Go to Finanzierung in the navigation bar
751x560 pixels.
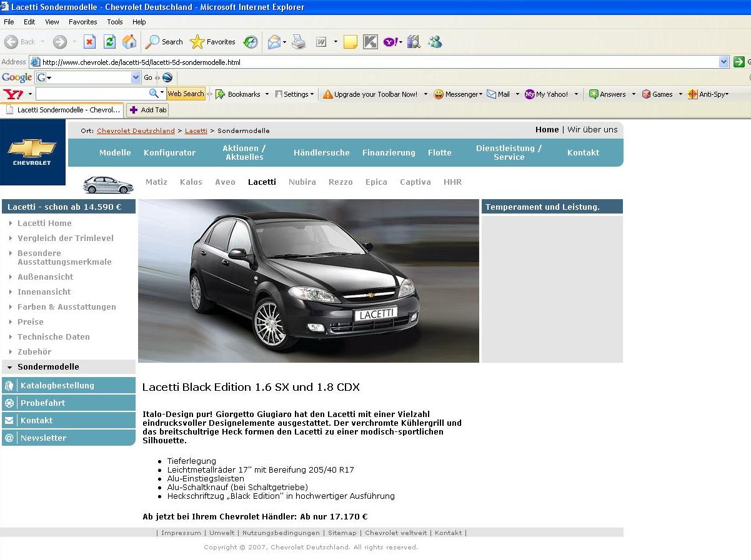[389, 152]
